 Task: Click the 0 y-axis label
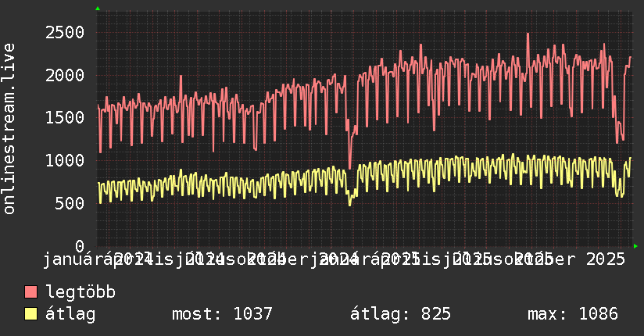(x=80, y=246)
